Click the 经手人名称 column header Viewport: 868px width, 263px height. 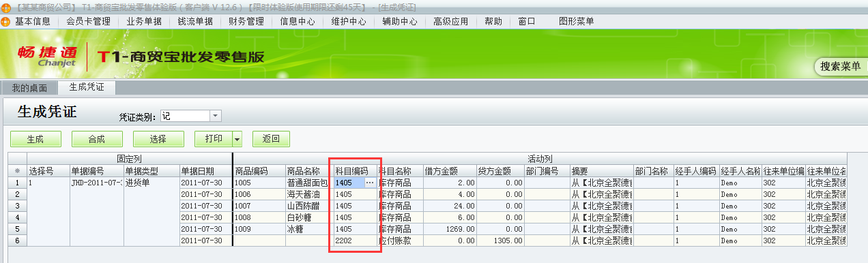(x=740, y=170)
